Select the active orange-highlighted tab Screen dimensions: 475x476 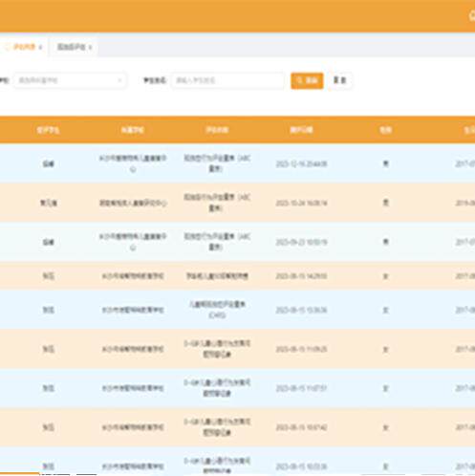coord(23,47)
